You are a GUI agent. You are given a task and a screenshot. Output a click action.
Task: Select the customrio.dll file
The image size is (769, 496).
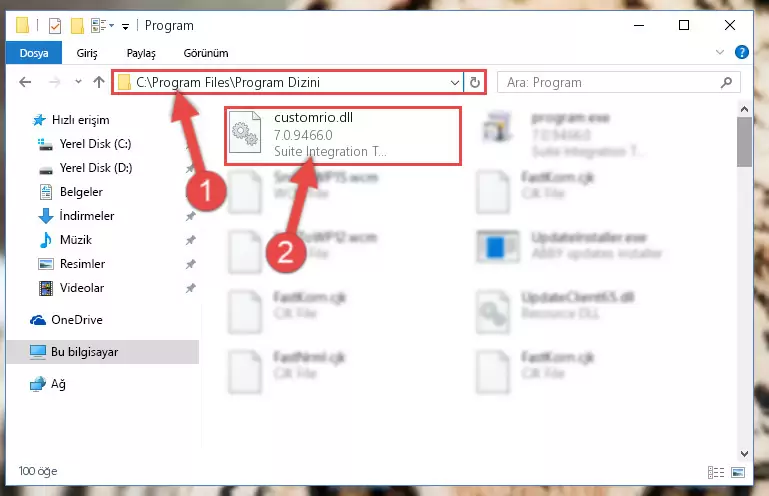[x=343, y=135]
